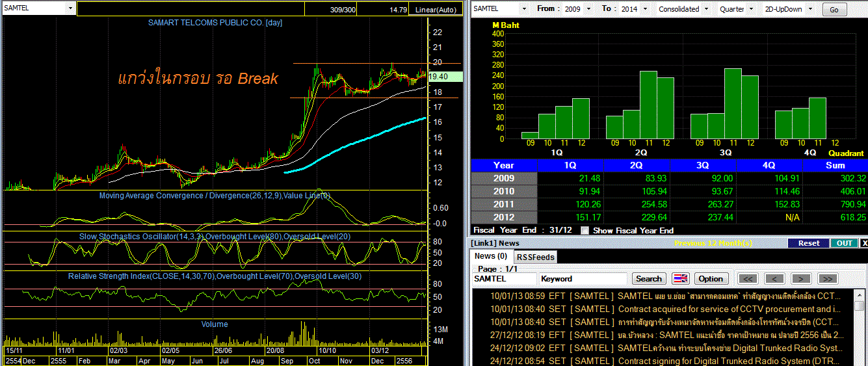Jump to first news page (<<)
This screenshot has width=868, height=366.
[x=748, y=278]
